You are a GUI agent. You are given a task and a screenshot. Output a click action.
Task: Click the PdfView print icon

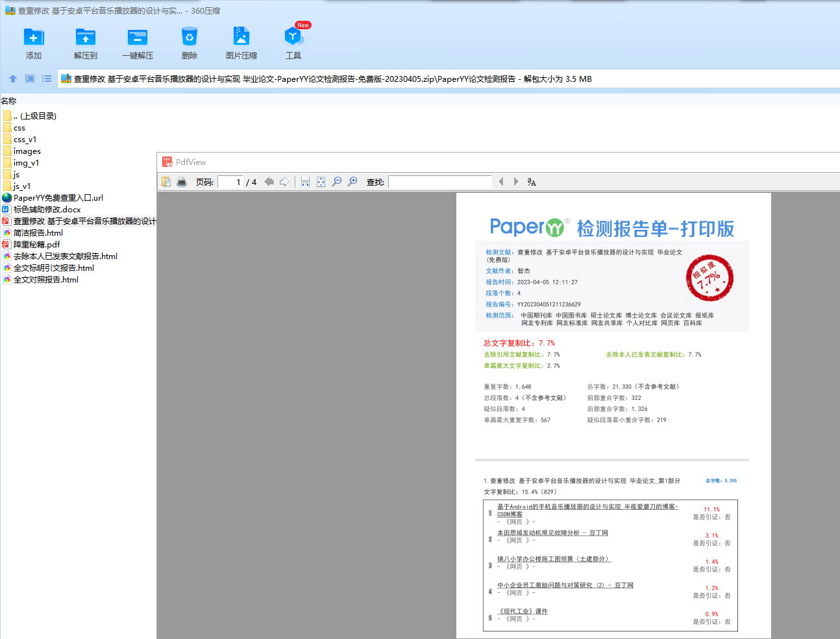point(182,182)
